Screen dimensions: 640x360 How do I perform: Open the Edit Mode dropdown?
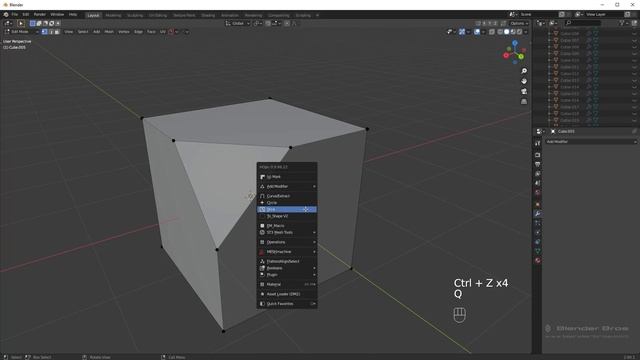tap(21, 31)
